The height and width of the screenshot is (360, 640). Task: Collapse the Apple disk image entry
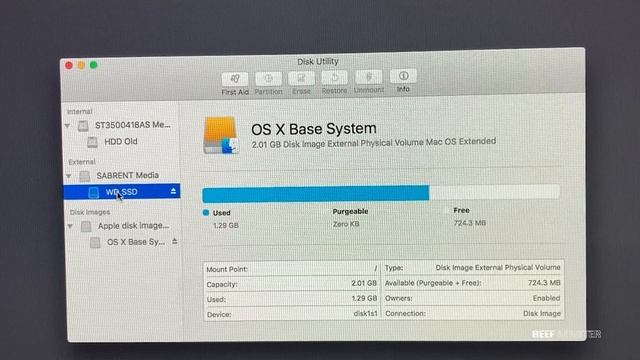click(70, 226)
